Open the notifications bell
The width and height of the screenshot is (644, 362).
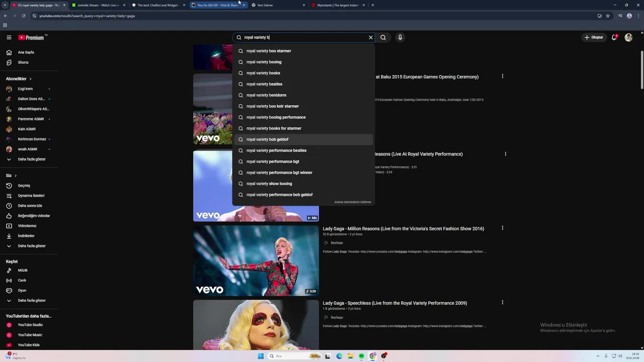[614, 37]
